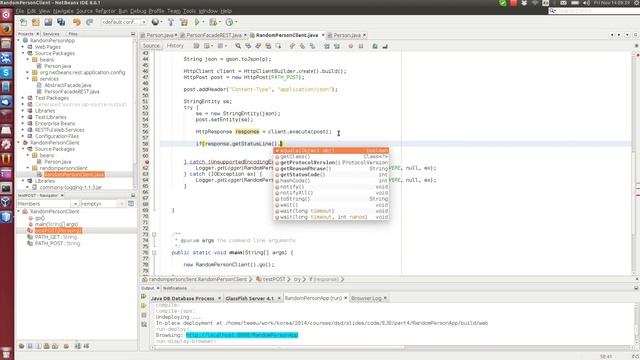Collapse the services package node

(28, 79)
